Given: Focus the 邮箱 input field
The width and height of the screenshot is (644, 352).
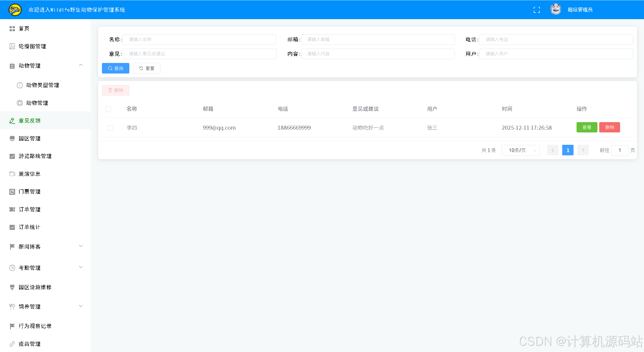Looking at the screenshot, I should 378,40.
